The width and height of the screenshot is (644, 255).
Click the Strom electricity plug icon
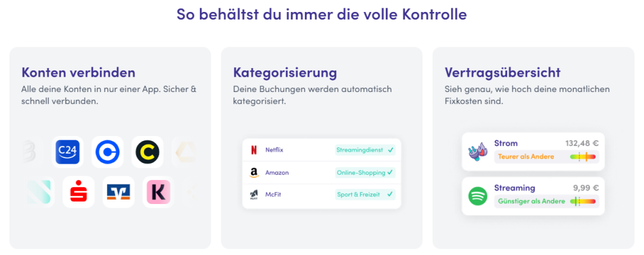click(x=478, y=152)
